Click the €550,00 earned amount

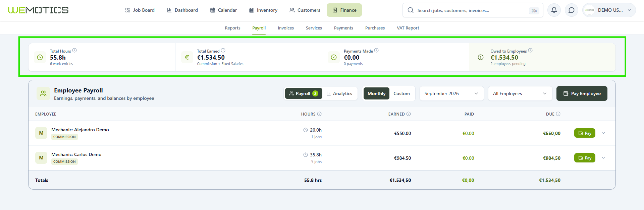pyautogui.click(x=402, y=133)
